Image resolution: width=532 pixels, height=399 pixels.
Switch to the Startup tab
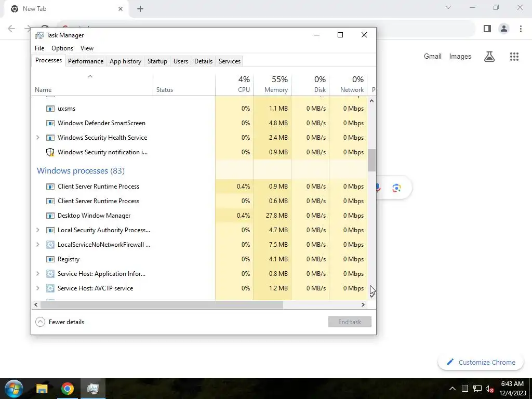[157, 61]
